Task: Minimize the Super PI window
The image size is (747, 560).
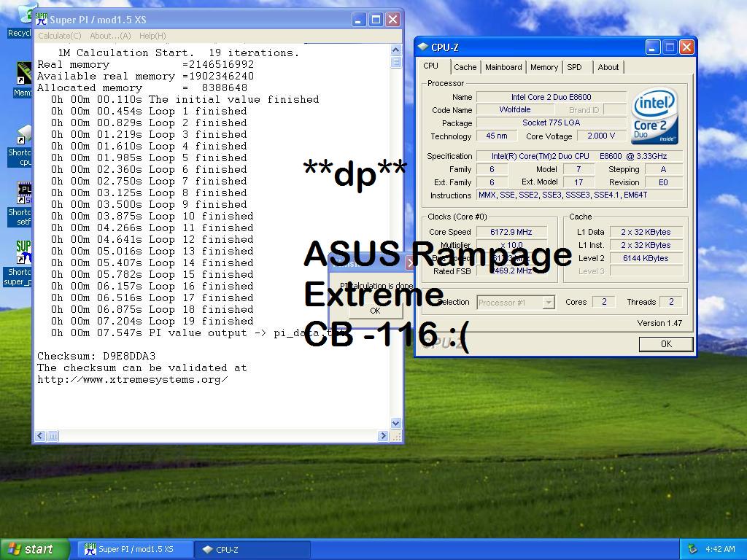Action: coord(359,20)
